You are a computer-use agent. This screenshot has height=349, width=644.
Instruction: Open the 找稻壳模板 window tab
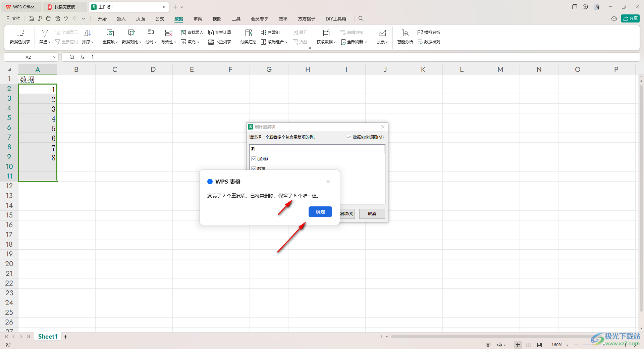coord(65,7)
